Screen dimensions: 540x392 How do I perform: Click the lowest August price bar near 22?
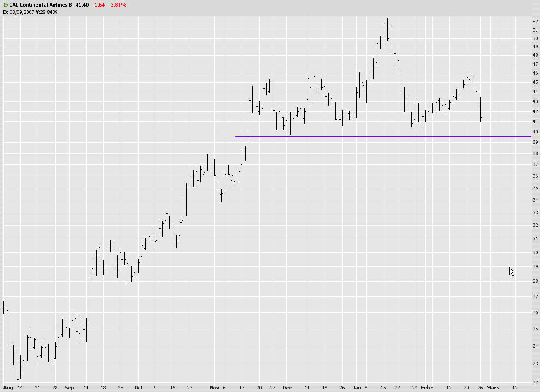click(x=17, y=367)
